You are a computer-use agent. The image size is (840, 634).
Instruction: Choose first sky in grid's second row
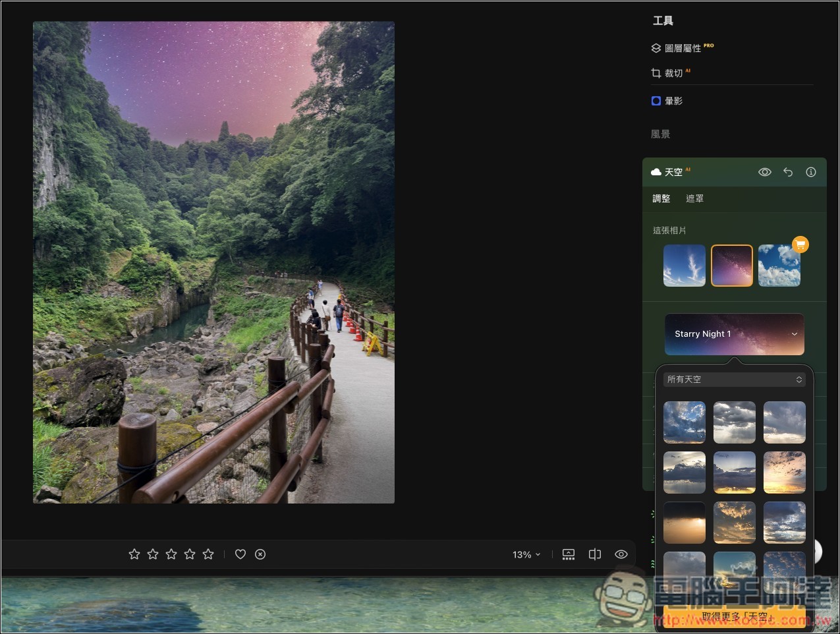[x=685, y=473]
